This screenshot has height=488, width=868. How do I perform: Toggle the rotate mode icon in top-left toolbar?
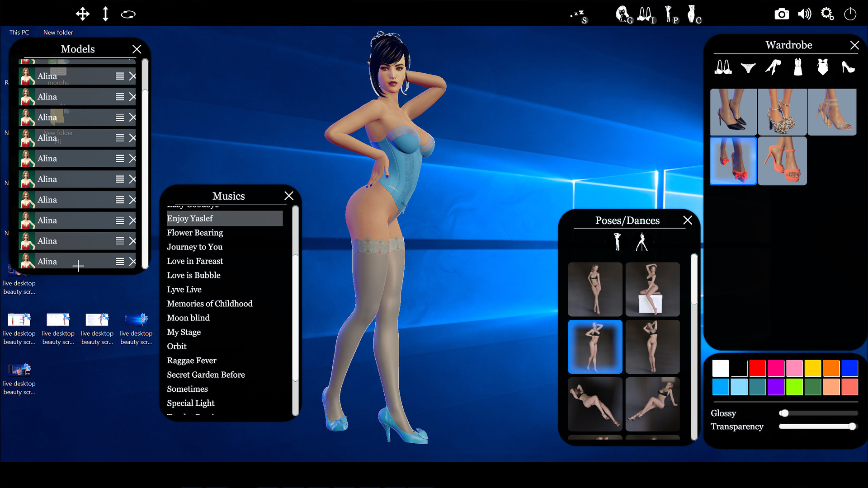127,14
